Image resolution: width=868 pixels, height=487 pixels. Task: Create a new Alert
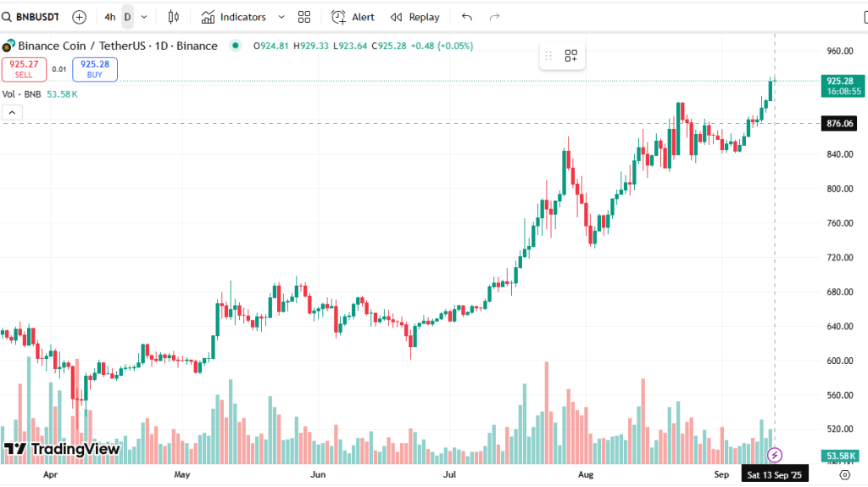click(x=353, y=17)
